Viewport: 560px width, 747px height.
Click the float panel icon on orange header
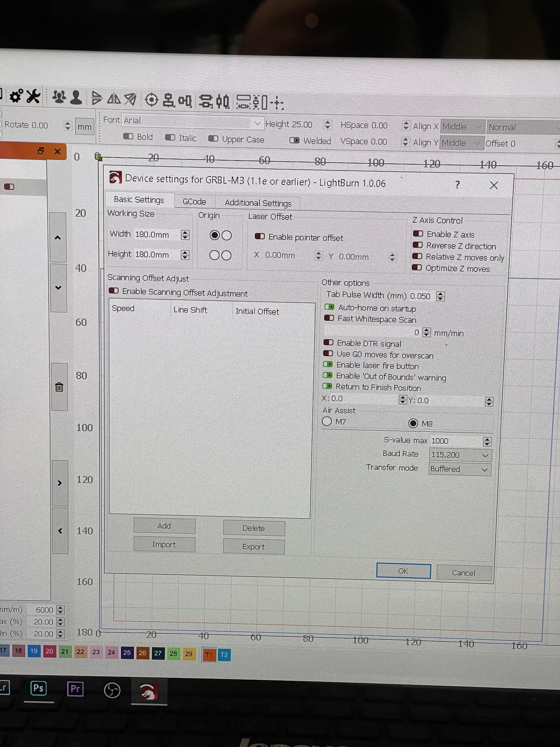(x=41, y=151)
